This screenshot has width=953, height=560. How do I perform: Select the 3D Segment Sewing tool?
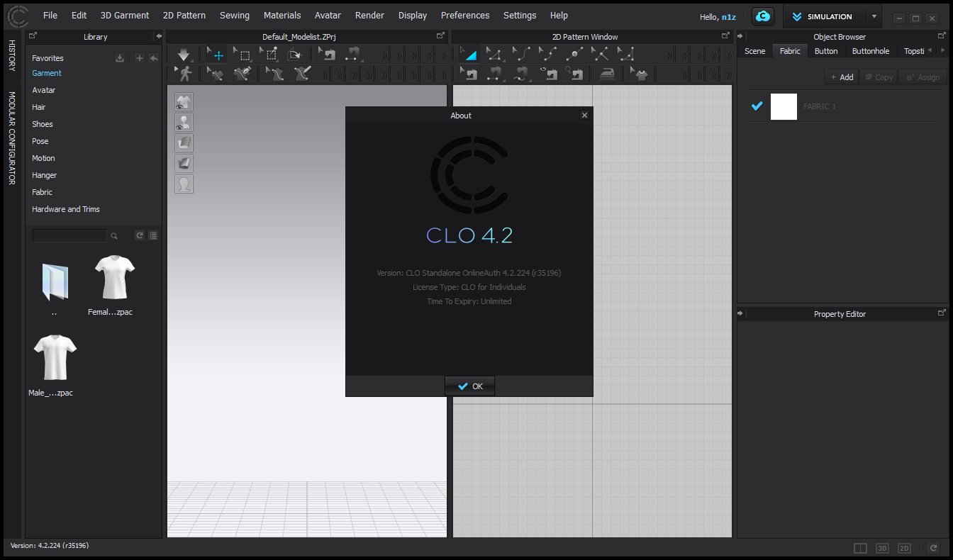353,55
